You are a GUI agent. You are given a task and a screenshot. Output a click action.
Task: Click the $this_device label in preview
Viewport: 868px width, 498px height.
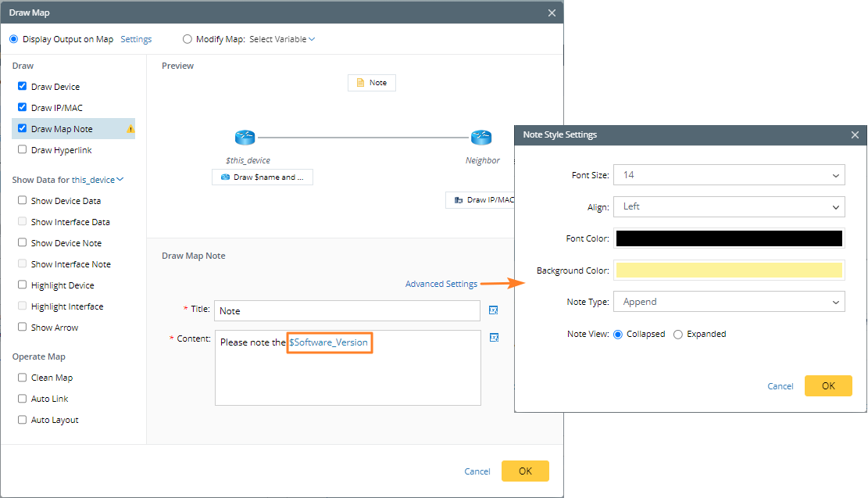pos(248,160)
